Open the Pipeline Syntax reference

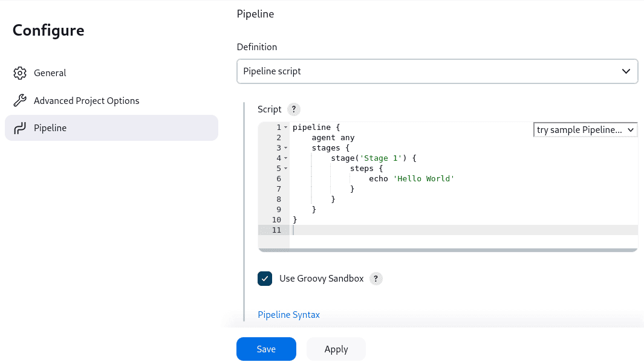point(288,314)
